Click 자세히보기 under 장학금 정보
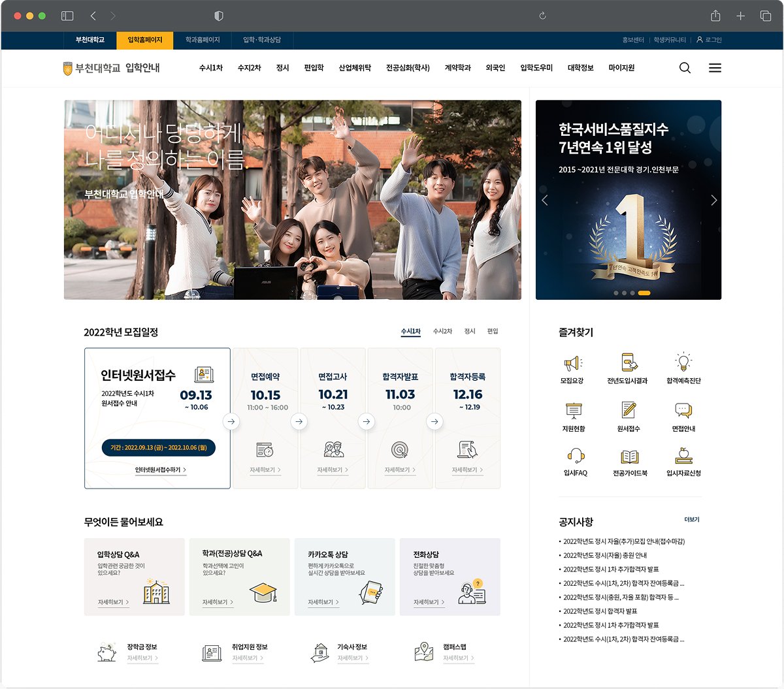The height and width of the screenshot is (689, 784). point(142,658)
